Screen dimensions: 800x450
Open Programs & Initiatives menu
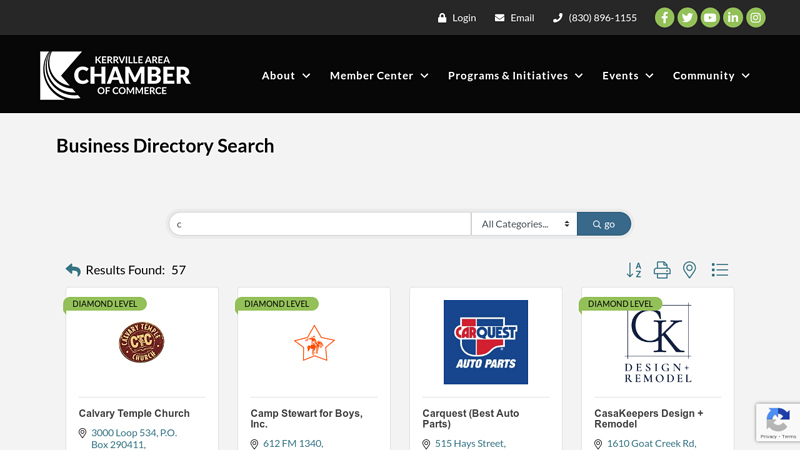click(x=515, y=76)
